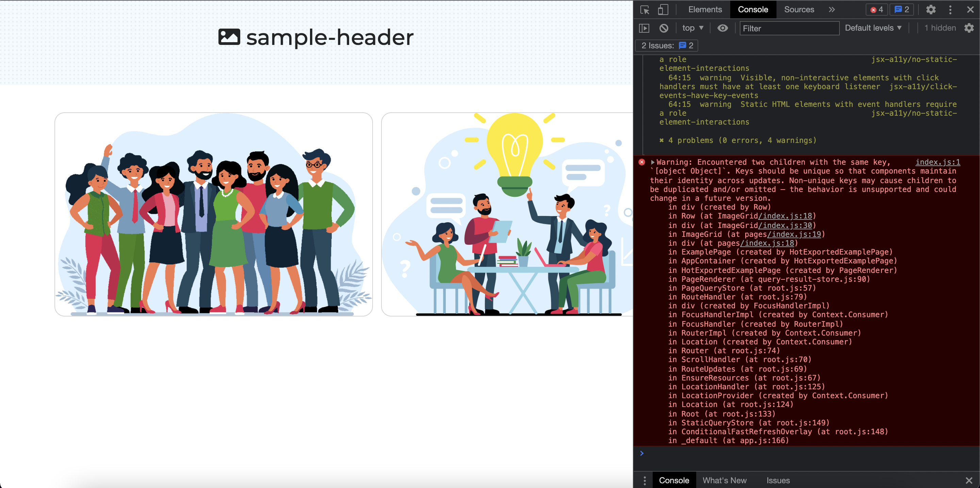Switch to the Sources tab
This screenshot has height=488, width=980.
point(799,10)
